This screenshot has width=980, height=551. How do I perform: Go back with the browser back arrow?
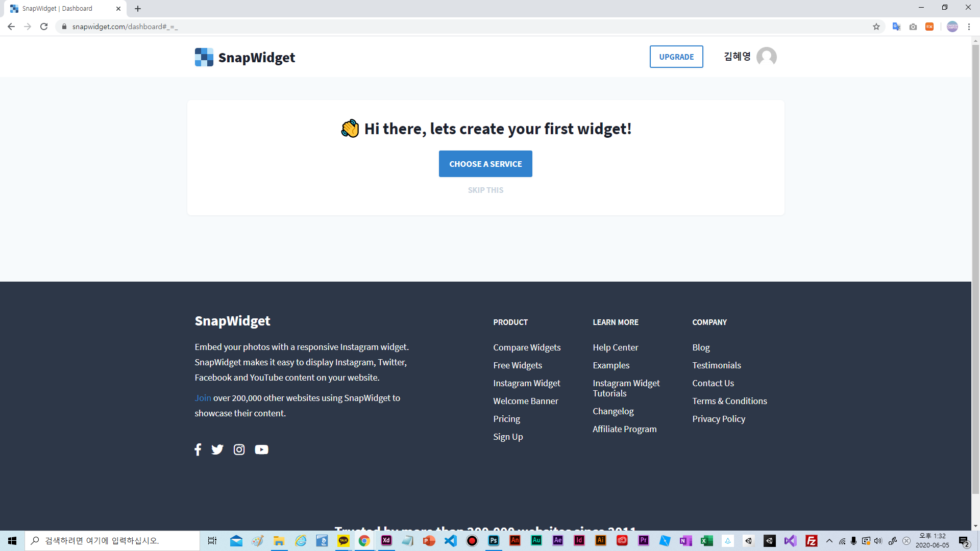[11, 27]
